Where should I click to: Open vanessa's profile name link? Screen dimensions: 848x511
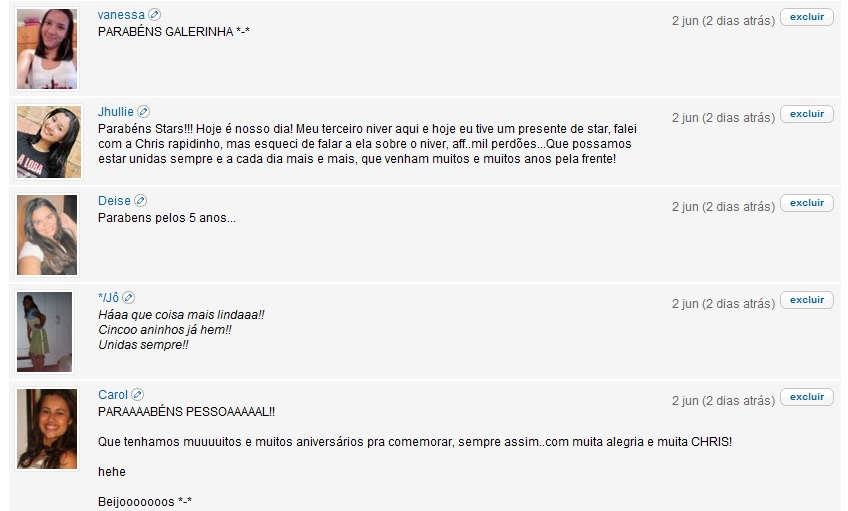pos(121,15)
